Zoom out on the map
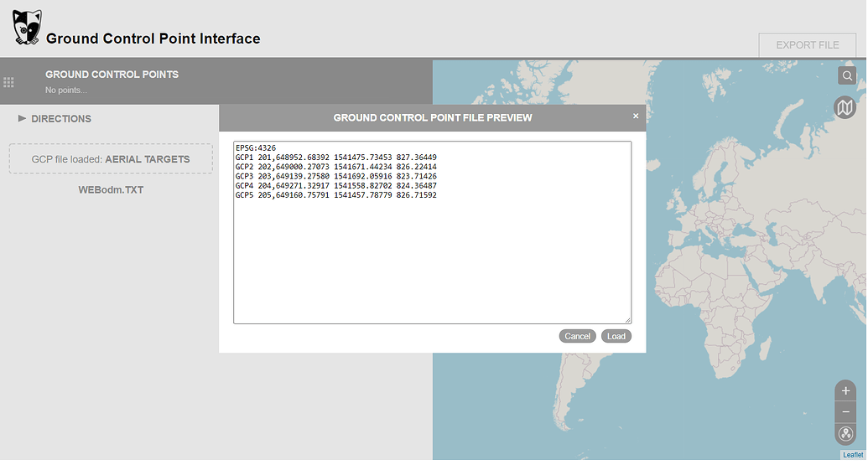The height and width of the screenshot is (465, 868). click(845, 412)
